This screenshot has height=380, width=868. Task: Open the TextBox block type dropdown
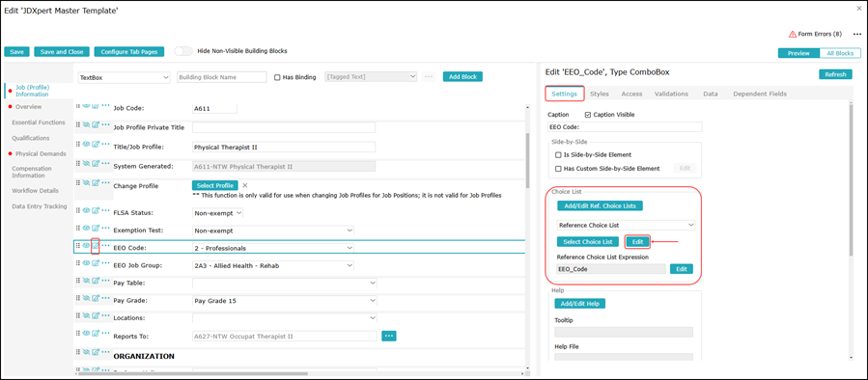coord(124,77)
